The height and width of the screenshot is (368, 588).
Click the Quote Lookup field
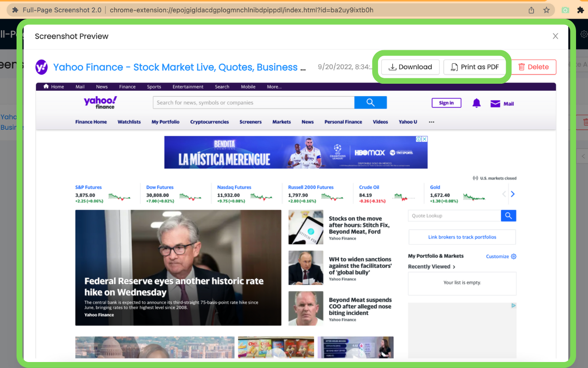click(454, 216)
